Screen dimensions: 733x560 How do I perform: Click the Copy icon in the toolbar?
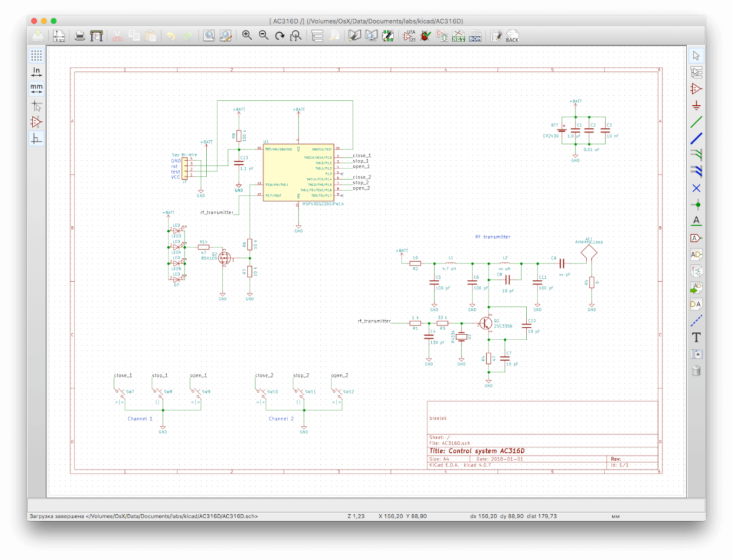tap(134, 36)
